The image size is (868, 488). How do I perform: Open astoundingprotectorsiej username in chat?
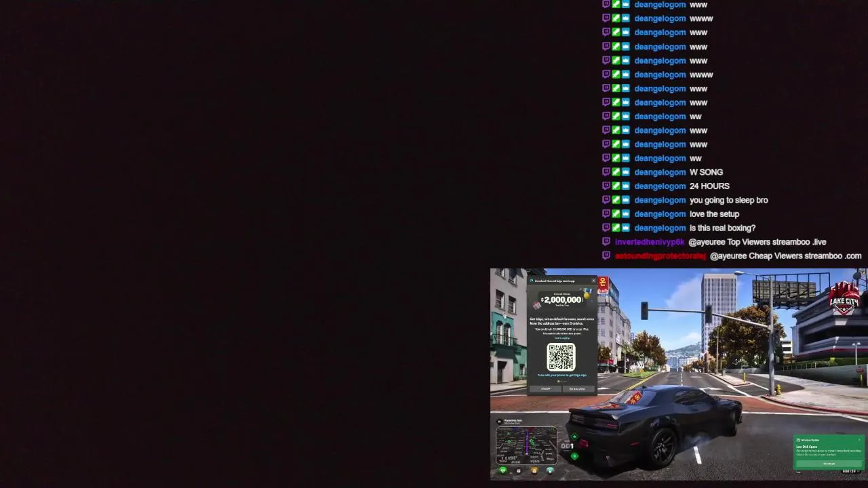660,256
